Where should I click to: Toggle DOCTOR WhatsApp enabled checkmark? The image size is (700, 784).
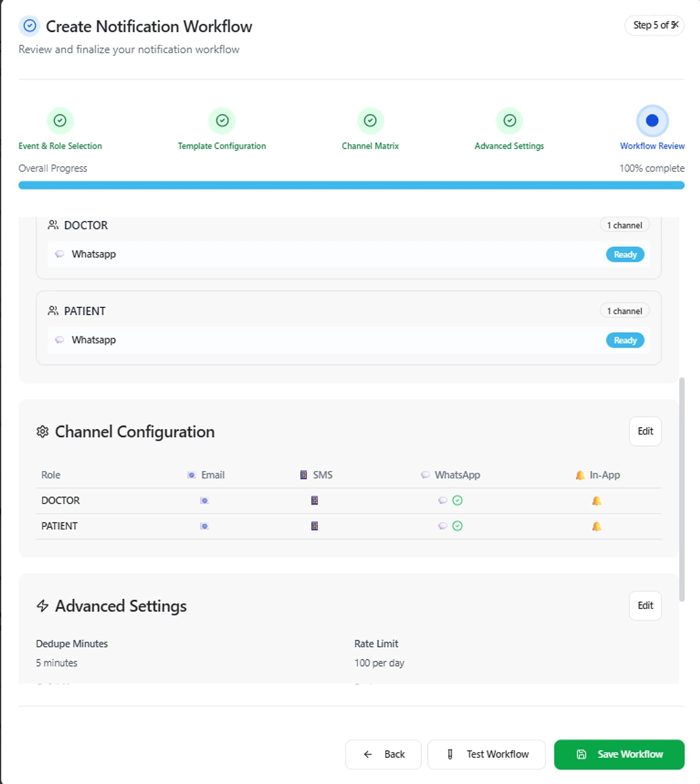[457, 500]
